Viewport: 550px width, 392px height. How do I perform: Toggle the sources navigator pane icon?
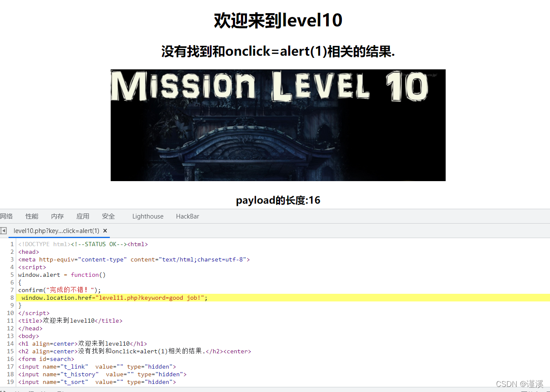(3, 231)
